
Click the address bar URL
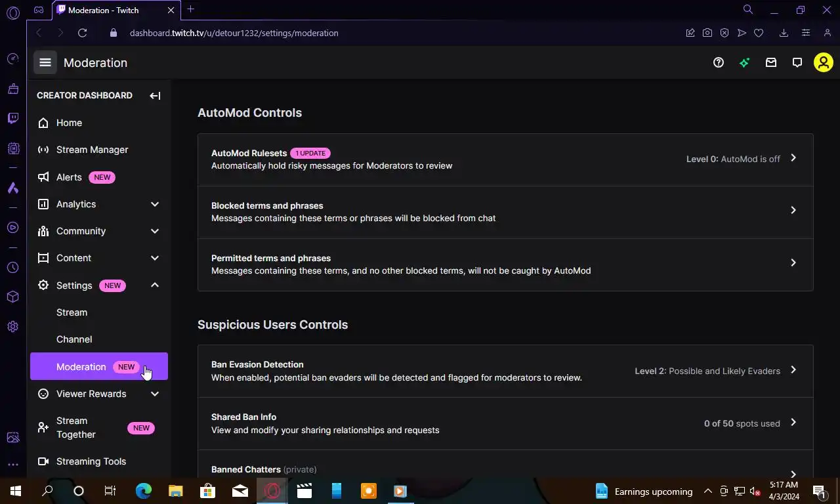[x=234, y=33]
